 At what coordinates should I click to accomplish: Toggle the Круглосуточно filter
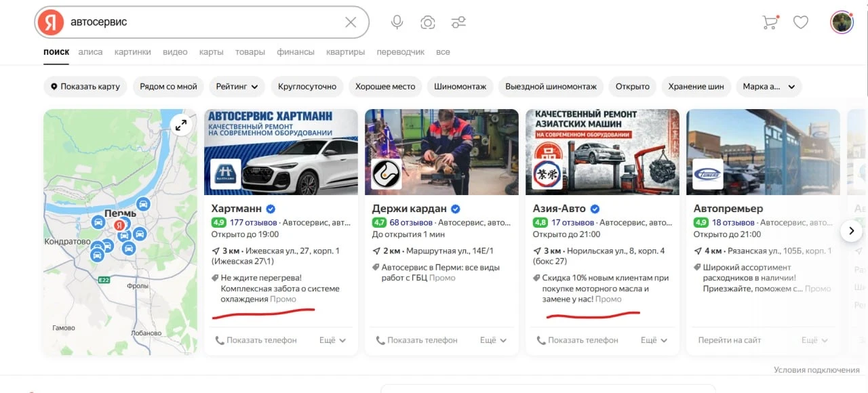point(307,87)
